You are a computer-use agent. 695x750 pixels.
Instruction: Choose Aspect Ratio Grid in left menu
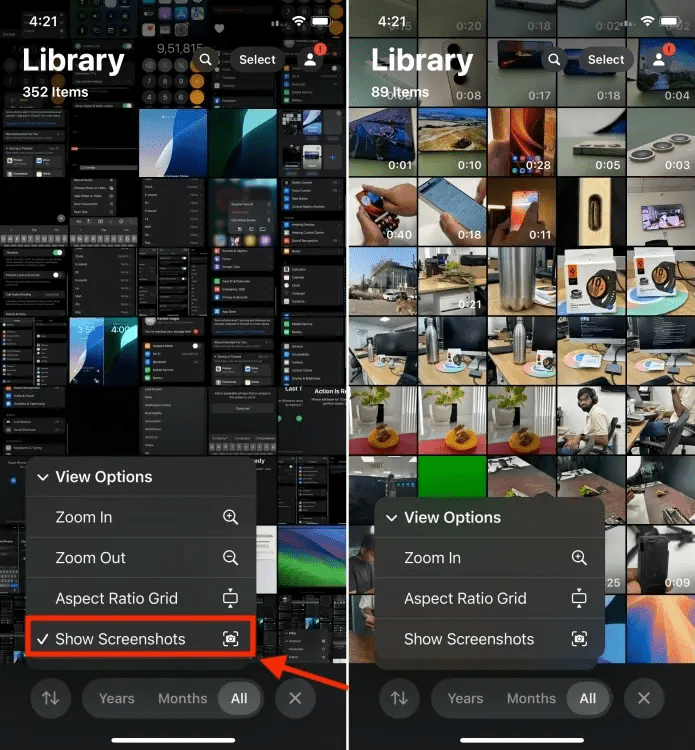[x=141, y=598]
